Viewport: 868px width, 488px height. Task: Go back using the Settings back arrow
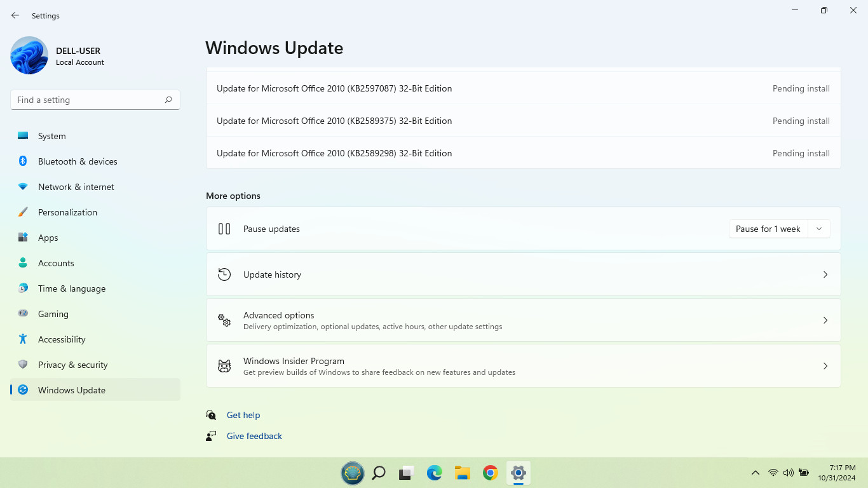(15, 15)
